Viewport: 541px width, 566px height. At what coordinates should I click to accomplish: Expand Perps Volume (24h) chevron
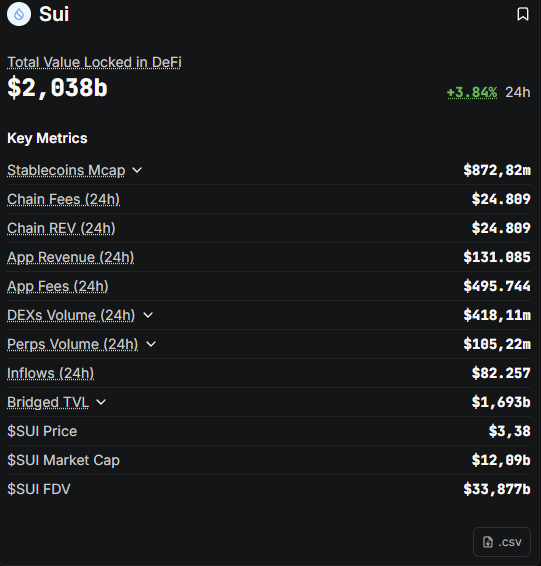(151, 344)
